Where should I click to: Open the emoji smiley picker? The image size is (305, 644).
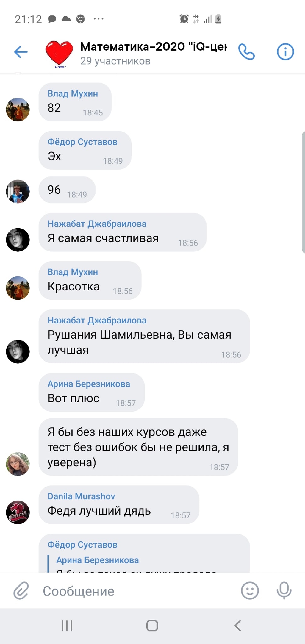[x=250, y=590]
